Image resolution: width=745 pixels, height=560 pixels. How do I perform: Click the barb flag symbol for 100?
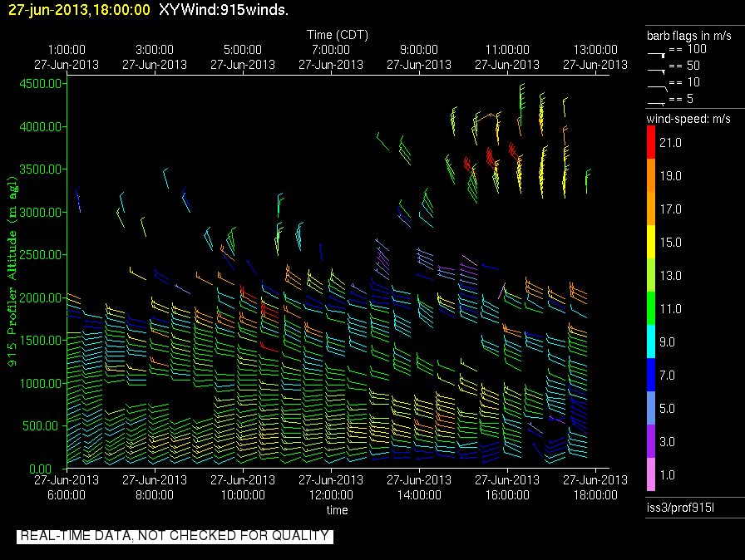(656, 55)
